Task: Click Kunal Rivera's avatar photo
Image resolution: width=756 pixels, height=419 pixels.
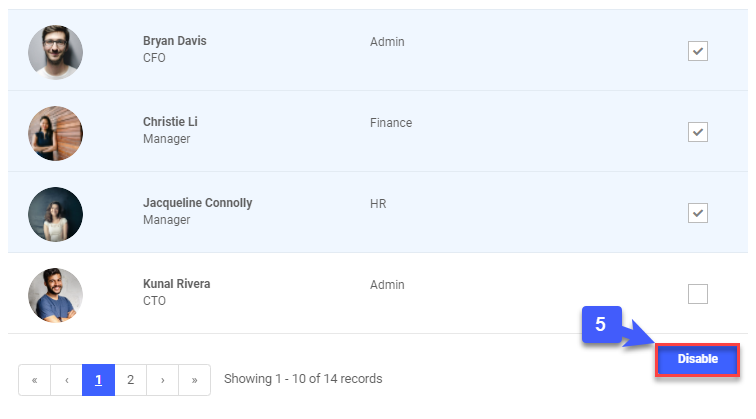Action: coord(55,294)
